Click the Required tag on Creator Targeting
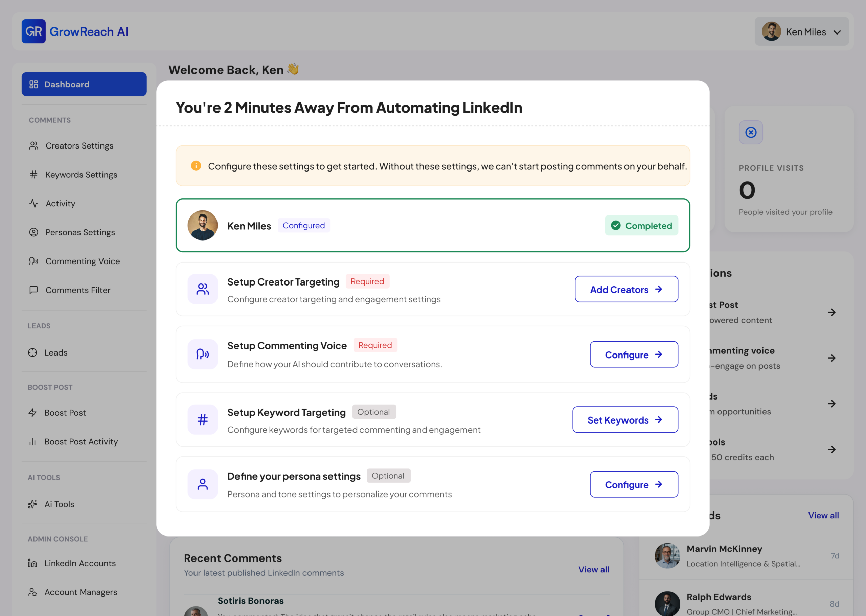 tap(367, 281)
